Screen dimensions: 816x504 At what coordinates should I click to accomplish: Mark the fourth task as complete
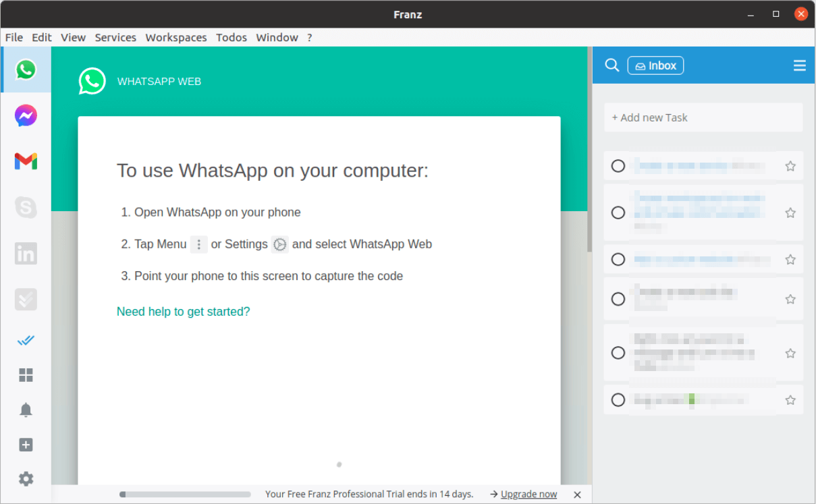[618, 299]
